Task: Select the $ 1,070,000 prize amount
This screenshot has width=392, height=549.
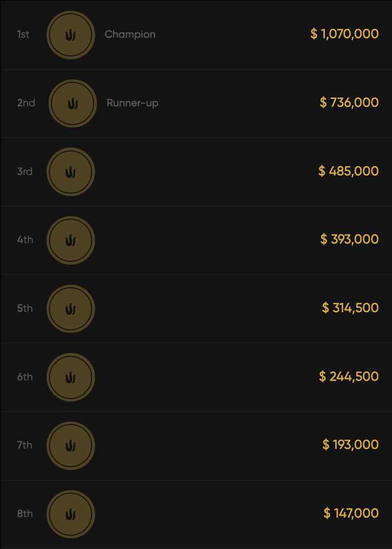Action: tap(344, 34)
